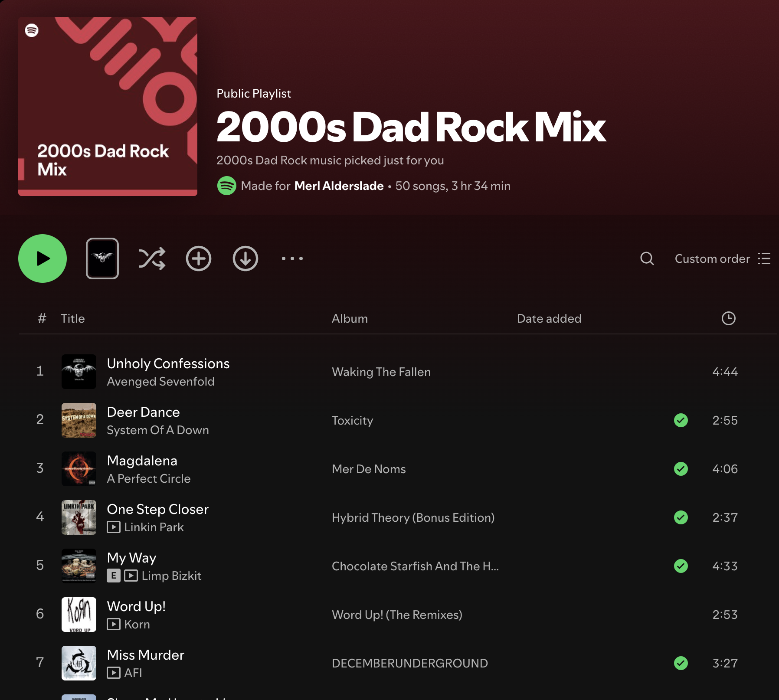Search within this playlist
Viewport: 779px width, 700px height.
click(647, 258)
